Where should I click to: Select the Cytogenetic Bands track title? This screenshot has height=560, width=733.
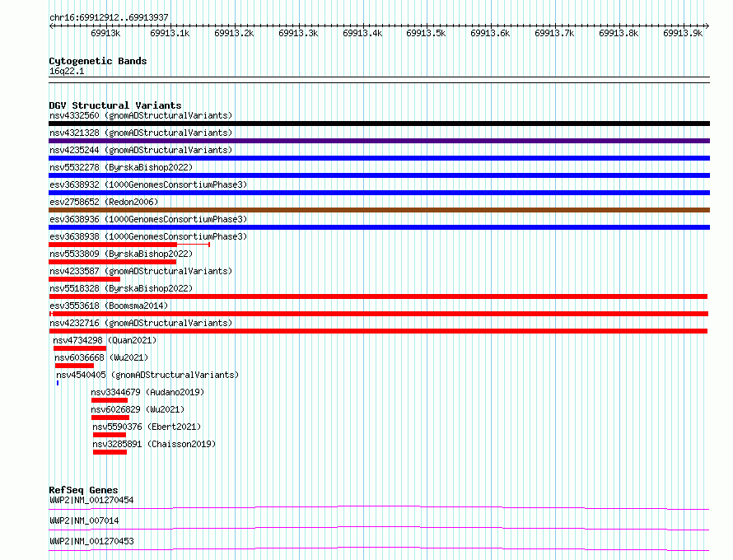coord(98,61)
